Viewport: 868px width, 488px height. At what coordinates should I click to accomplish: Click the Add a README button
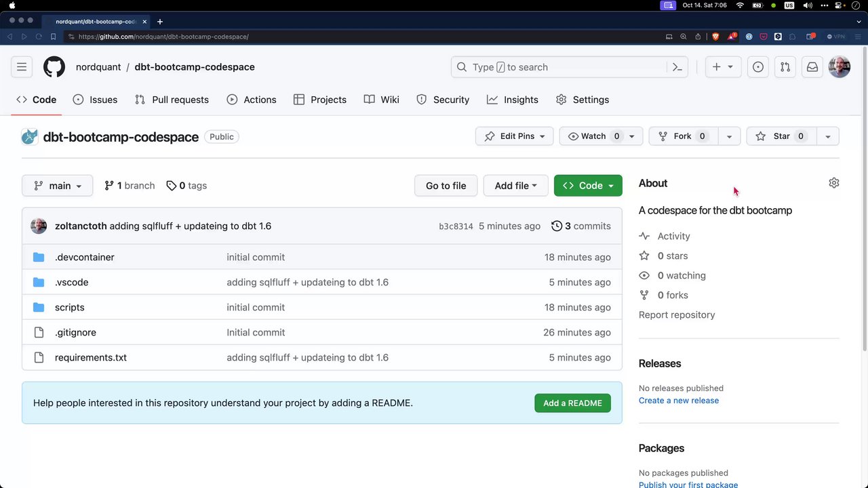pyautogui.click(x=572, y=403)
